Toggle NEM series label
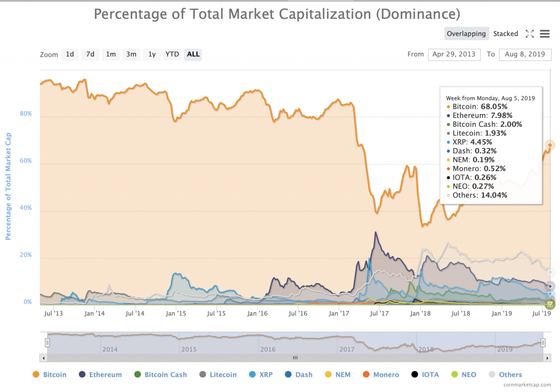The width and height of the screenshot is (560, 392). [x=343, y=375]
